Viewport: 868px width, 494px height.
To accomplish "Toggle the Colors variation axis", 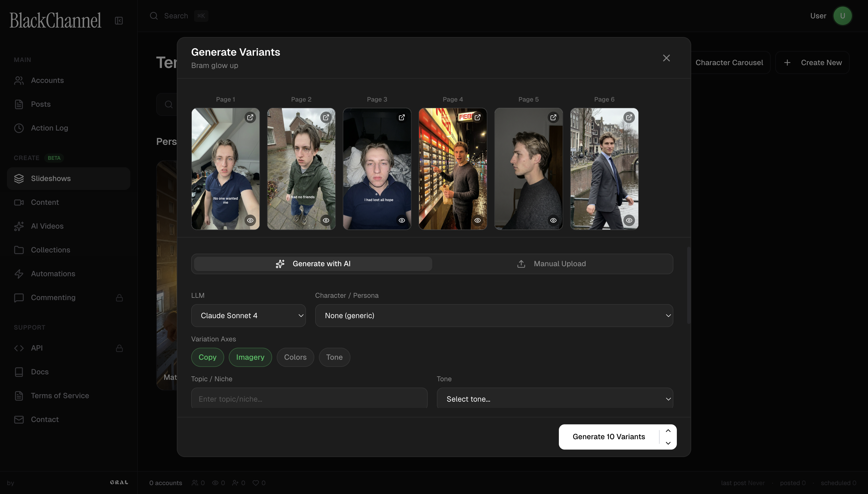I will pyautogui.click(x=295, y=357).
